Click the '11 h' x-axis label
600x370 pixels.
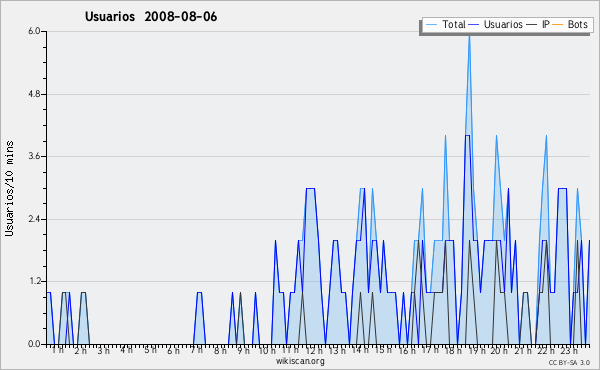290,350
